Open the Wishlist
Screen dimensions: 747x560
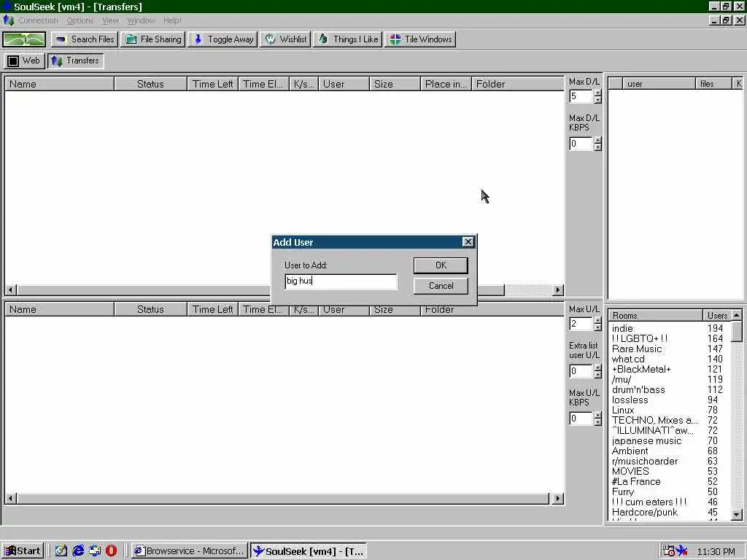(285, 39)
